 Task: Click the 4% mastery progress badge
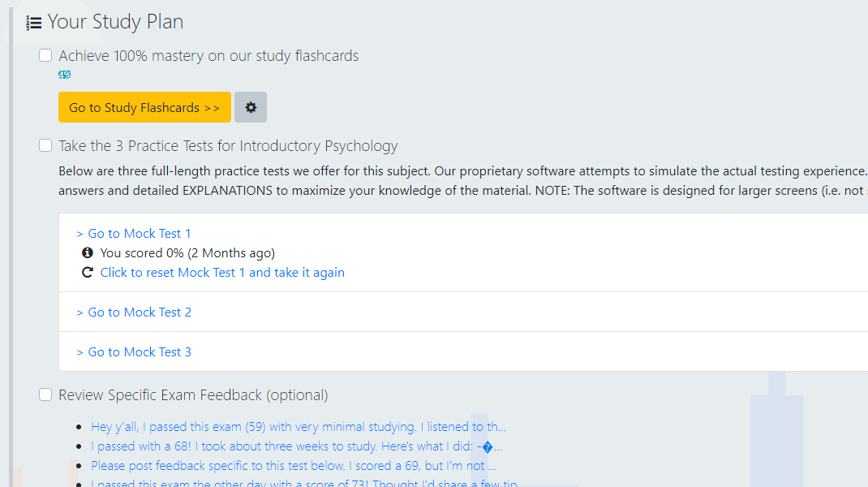[x=65, y=75]
